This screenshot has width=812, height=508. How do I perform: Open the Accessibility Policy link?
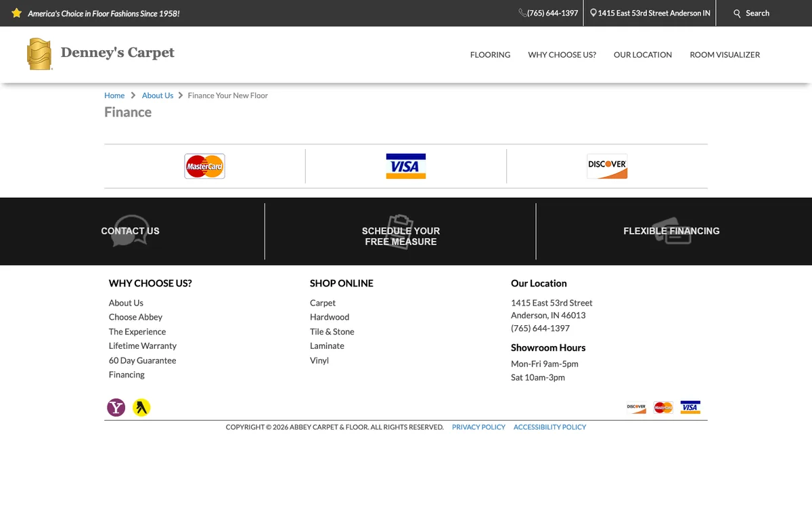tap(549, 427)
